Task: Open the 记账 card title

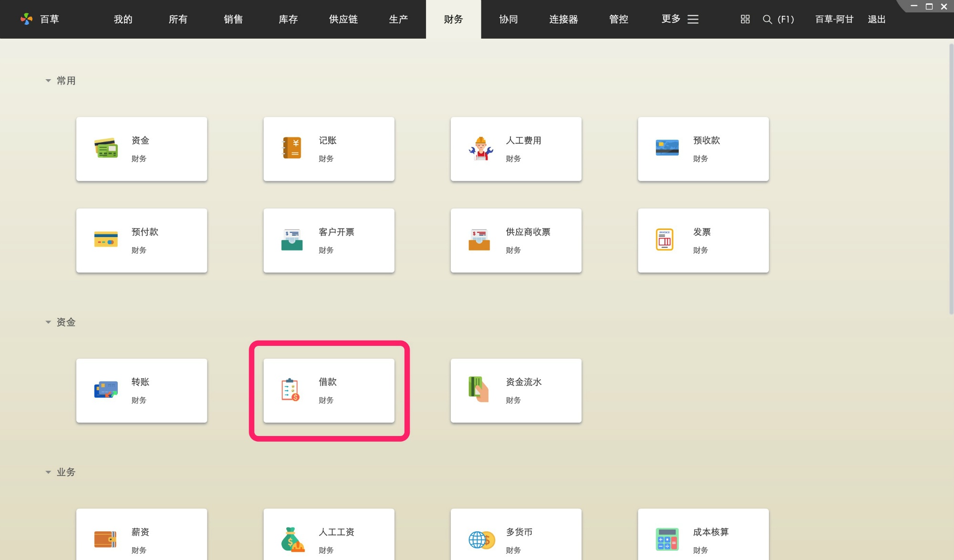Action: click(328, 140)
